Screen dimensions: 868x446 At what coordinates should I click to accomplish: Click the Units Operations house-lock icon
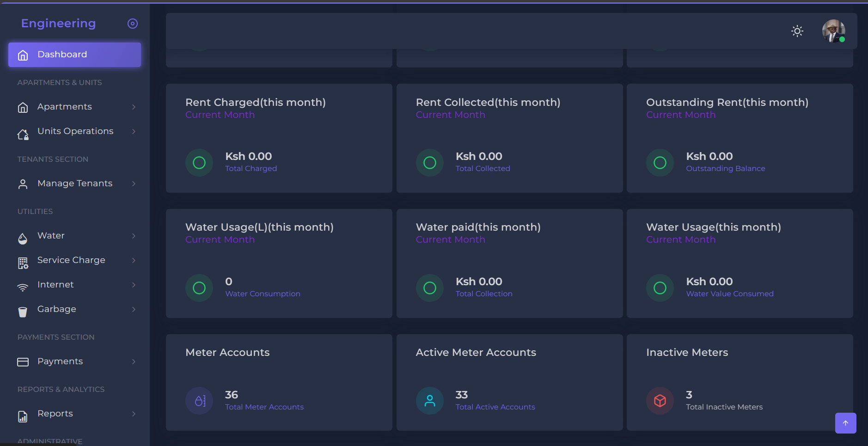click(x=23, y=134)
